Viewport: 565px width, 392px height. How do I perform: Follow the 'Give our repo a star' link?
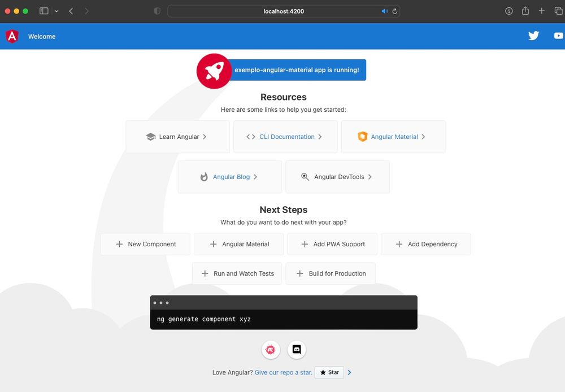coord(282,372)
